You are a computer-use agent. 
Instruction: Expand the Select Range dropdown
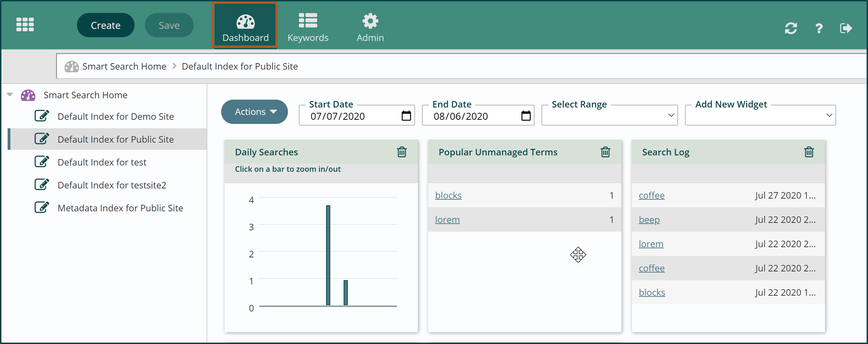pyautogui.click(x=609, y=115)
